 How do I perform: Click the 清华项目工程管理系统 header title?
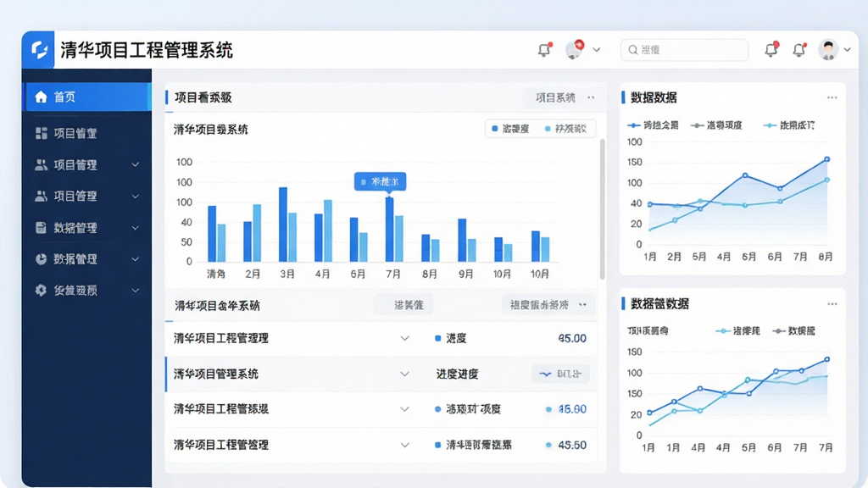[147, 50]
